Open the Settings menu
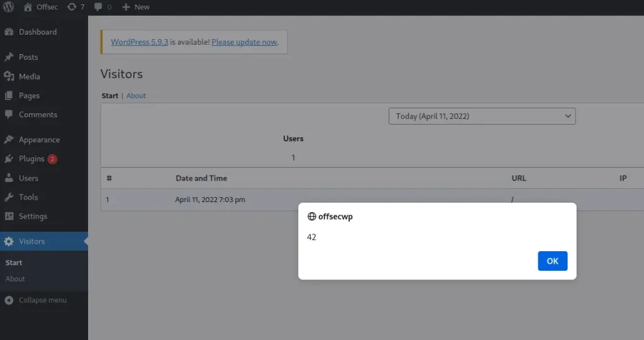The height and width of the screenshot is (340, 644). click(33, 216)
